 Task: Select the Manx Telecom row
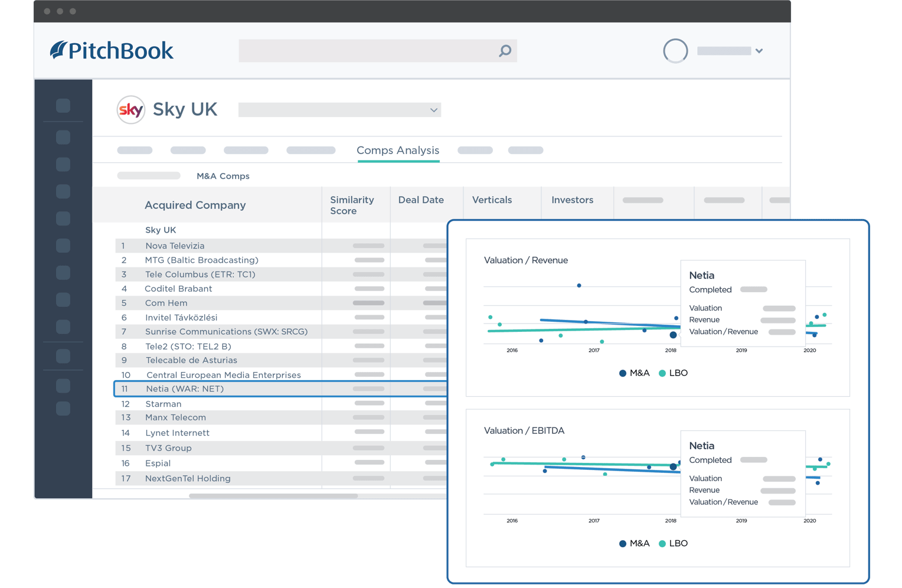click(x=281, y=417)
